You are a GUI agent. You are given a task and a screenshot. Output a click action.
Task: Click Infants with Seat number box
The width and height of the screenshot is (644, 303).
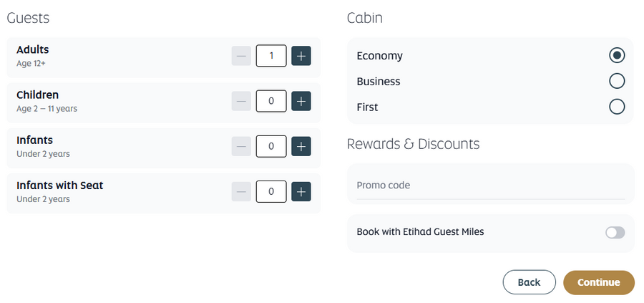[271, 191]
